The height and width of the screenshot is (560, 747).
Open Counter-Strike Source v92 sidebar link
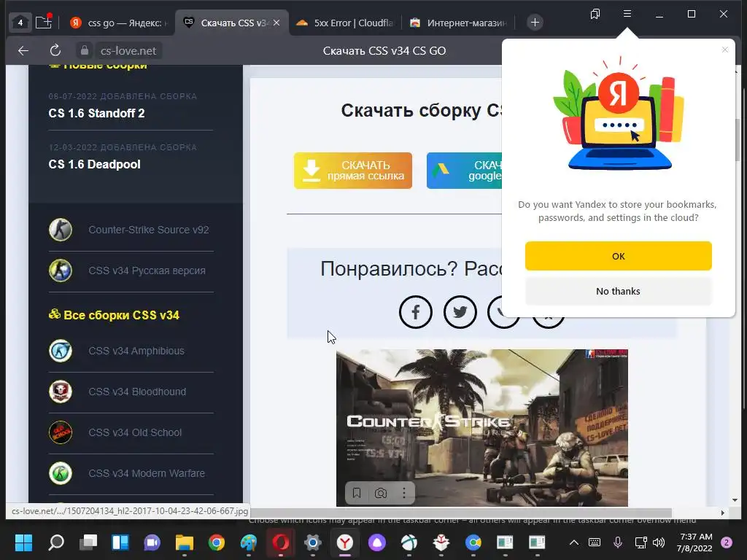click(x=149, y=230)
